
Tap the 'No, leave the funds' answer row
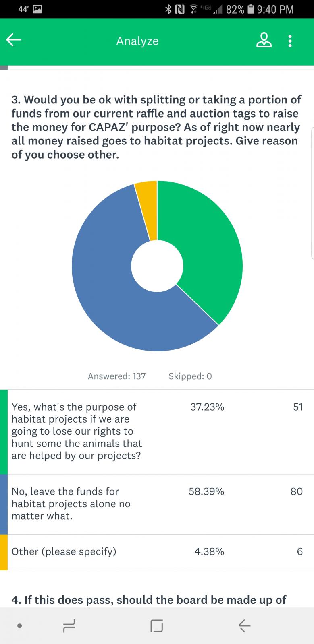pos(157,504)
